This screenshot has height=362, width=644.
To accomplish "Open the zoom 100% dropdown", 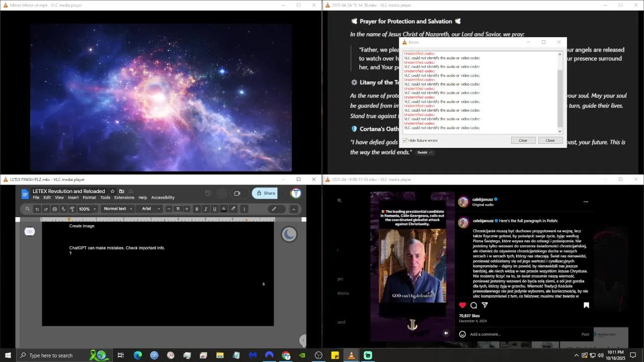I will click(x=87, y=209).
